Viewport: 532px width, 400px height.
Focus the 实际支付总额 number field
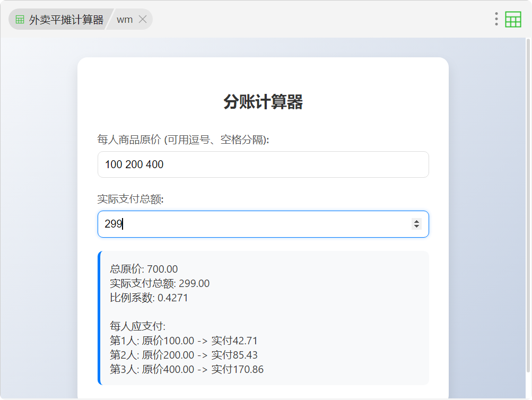[263, 224]
